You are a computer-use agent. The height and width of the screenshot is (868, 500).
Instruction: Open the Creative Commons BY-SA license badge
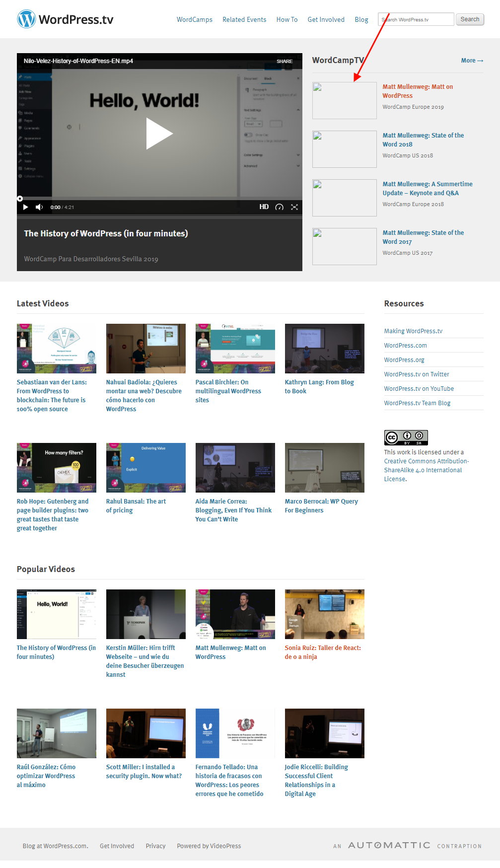(406, 437)
